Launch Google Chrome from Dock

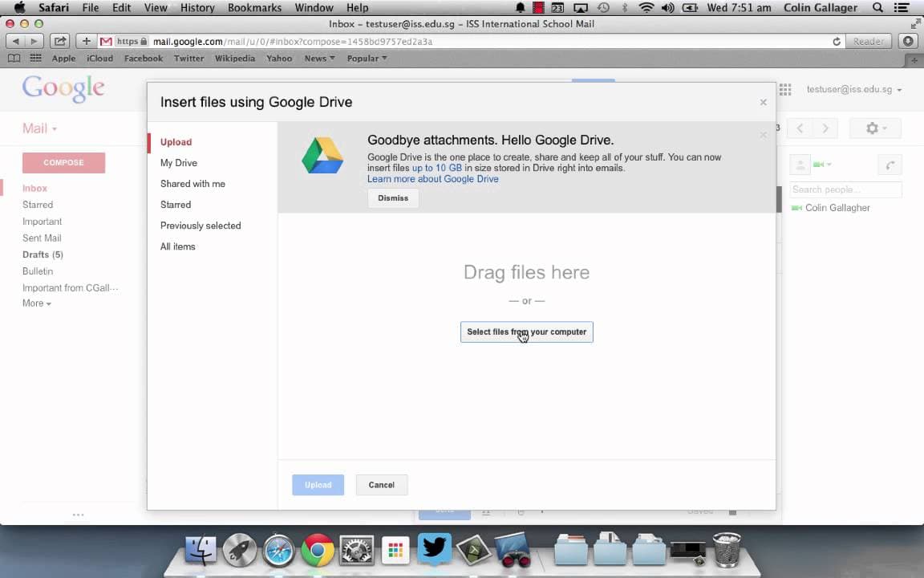coord(318,550)
